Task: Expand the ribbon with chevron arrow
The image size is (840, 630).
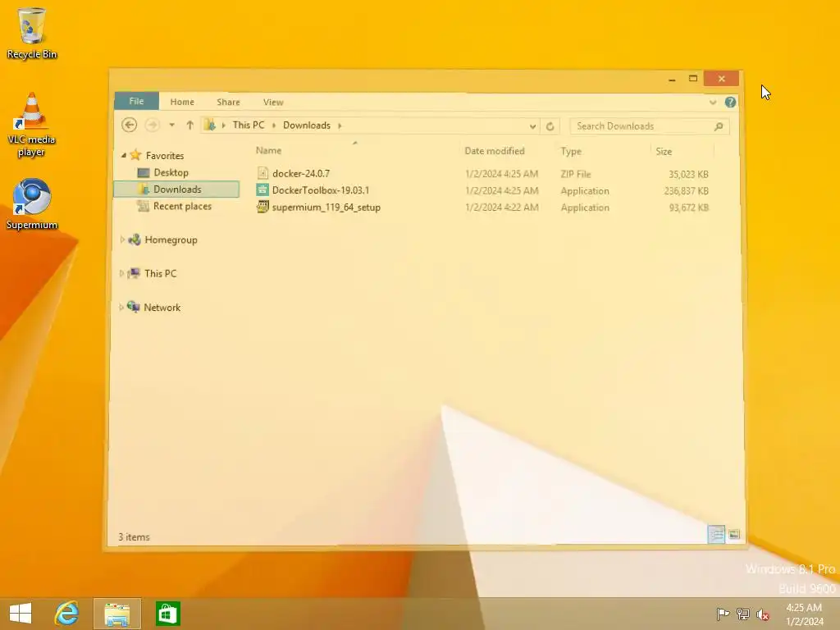Action: point(713,103)
